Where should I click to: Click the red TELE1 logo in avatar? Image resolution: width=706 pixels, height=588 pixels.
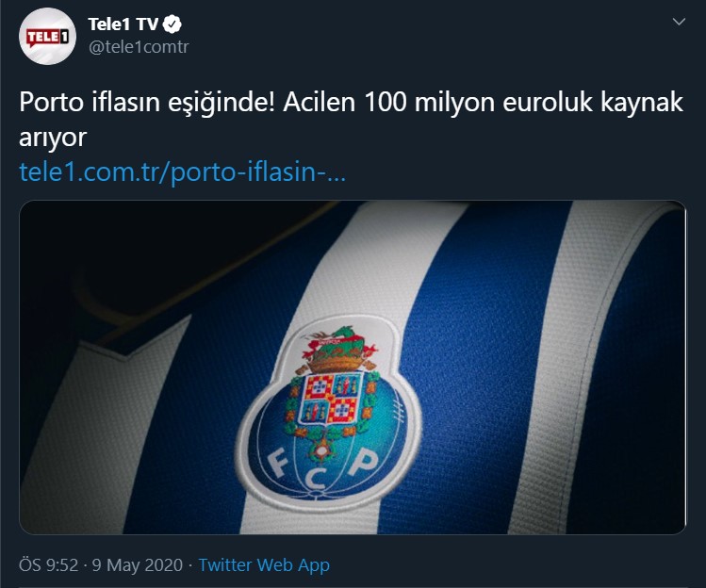[x=47, y=38]
